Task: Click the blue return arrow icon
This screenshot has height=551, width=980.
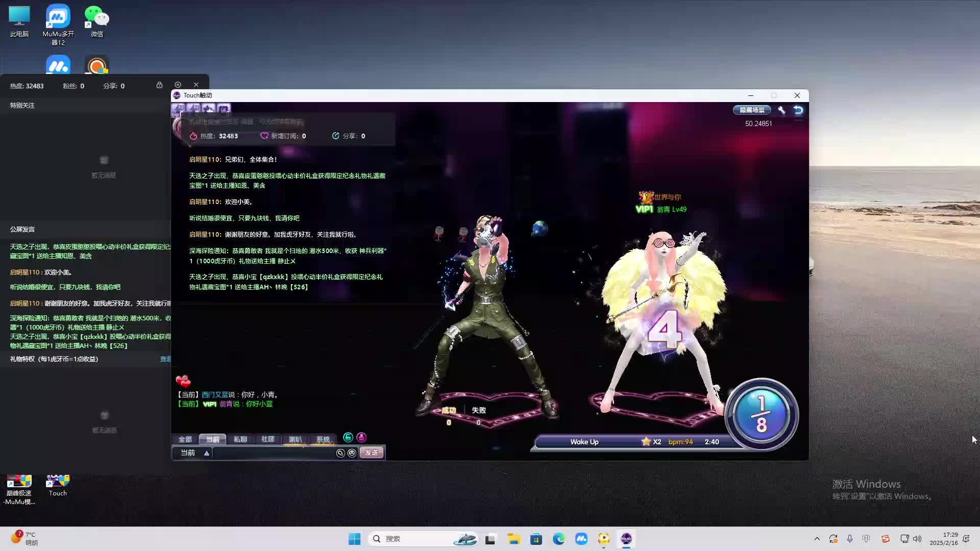Action: [798, 110]
